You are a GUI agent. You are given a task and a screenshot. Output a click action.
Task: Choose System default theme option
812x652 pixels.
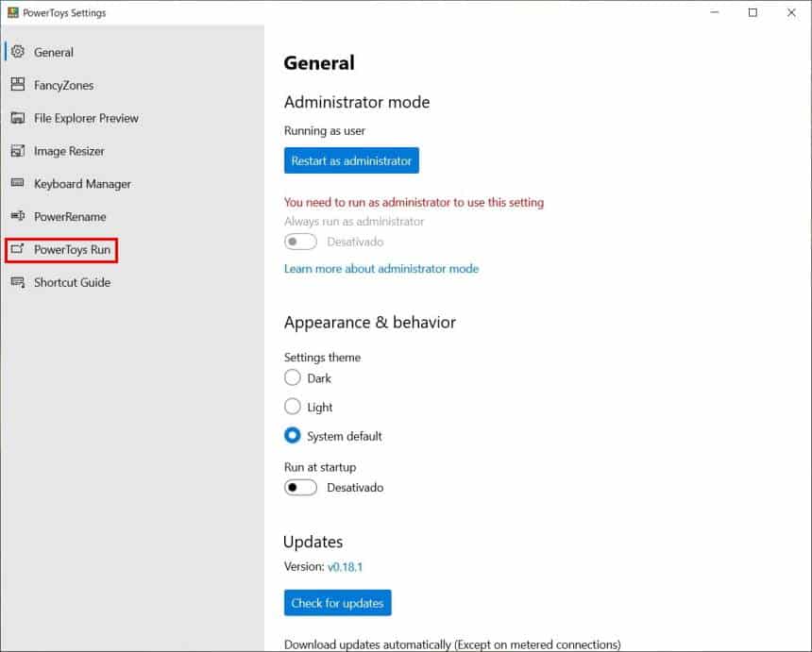pyautogui.click(x=292, y=436)
